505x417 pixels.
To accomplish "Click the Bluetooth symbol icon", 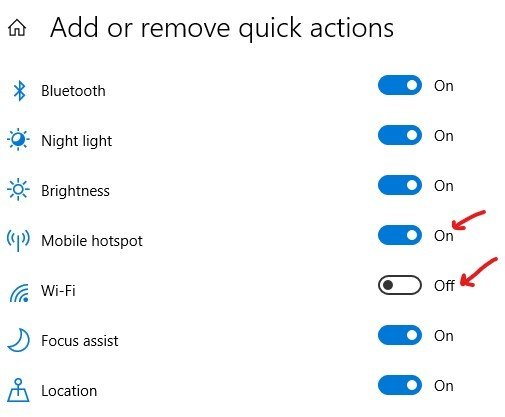I will click(19, 90).
